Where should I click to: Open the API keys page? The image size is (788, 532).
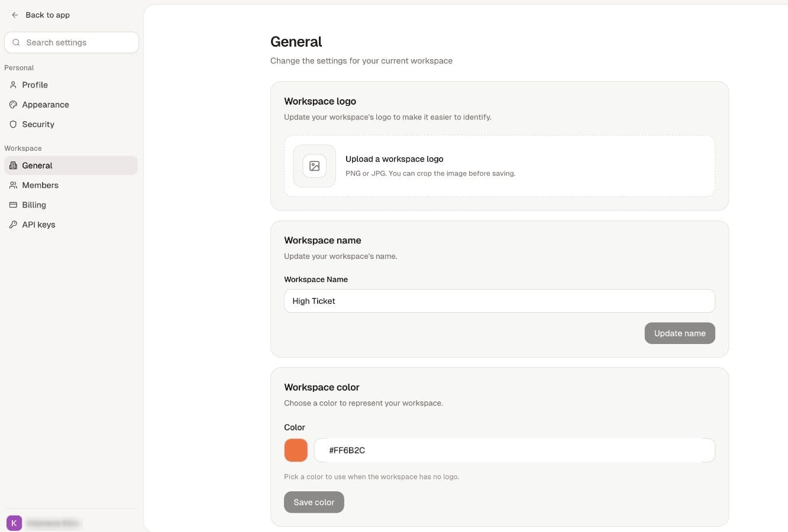pos(71,225)
